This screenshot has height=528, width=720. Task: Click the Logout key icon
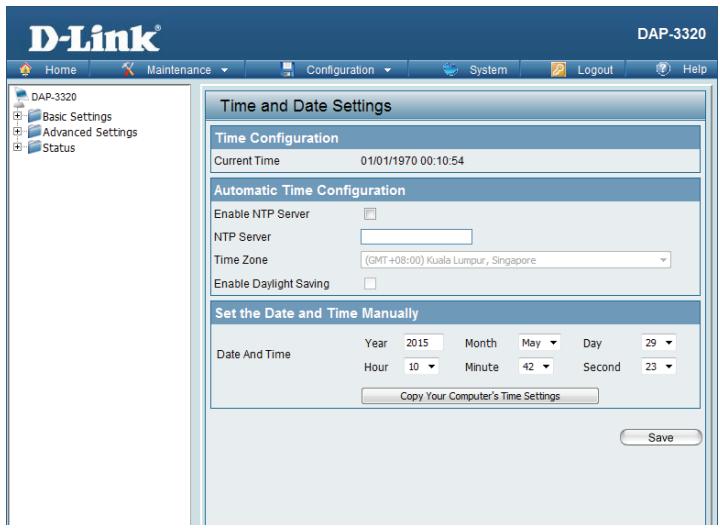click(558, 69)
